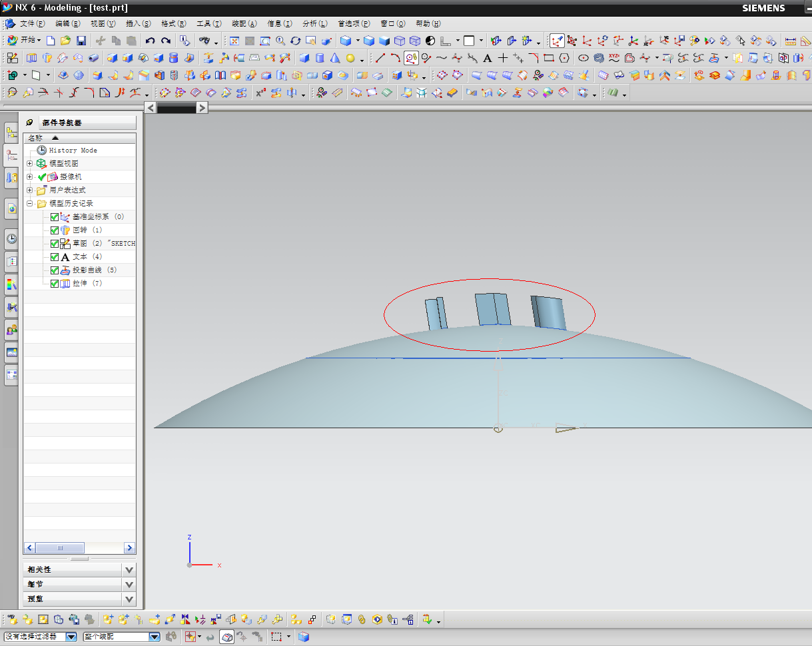Screen dimensions: 812x646
Task: Toggle the 文本 (4) feature checkbox
Action: click(55, 257)
